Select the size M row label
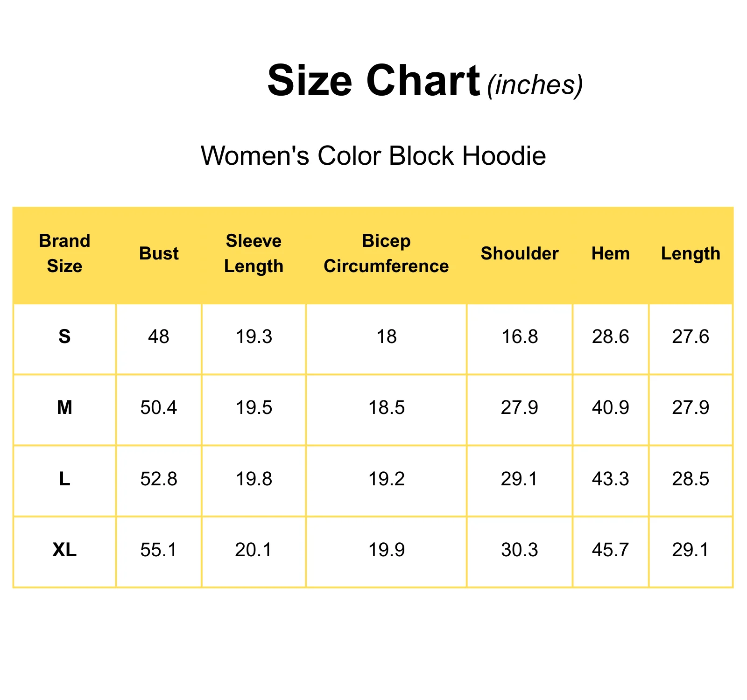 (64, 408)
